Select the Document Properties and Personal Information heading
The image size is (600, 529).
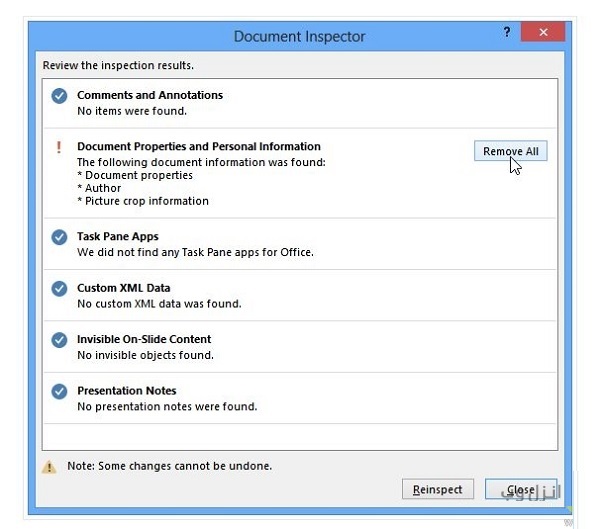pos(199,146)
